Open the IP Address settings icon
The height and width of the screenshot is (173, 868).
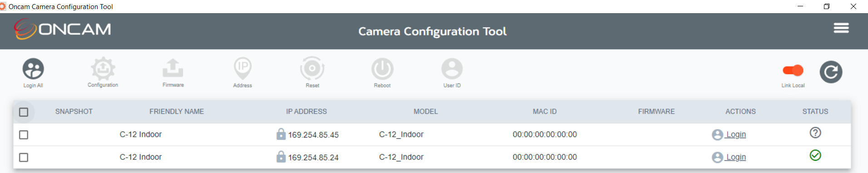(x=243, y=68)
